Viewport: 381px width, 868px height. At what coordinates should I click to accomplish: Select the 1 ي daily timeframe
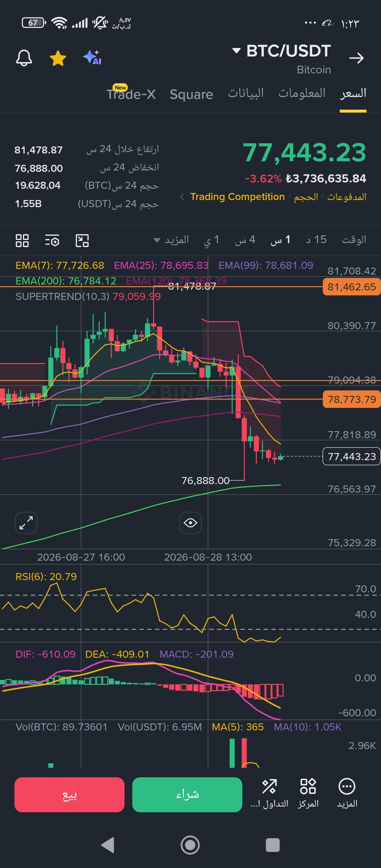click(x=212, y=240)
